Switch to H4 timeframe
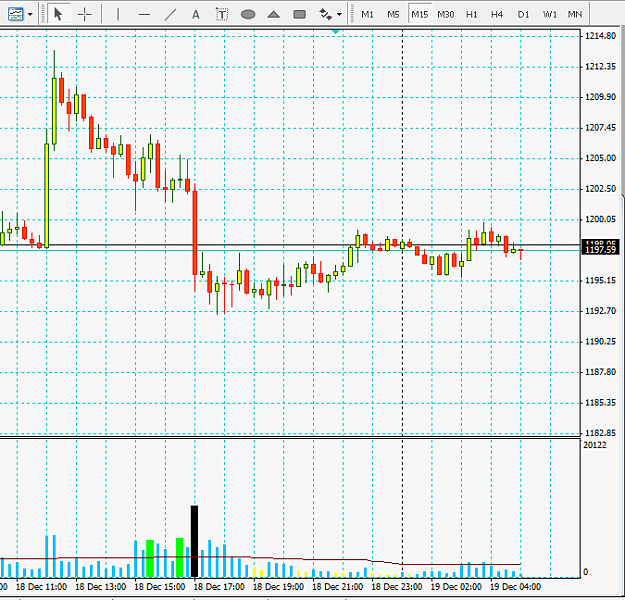The width and height of the screenshot is (625, 600). (497, 15)
